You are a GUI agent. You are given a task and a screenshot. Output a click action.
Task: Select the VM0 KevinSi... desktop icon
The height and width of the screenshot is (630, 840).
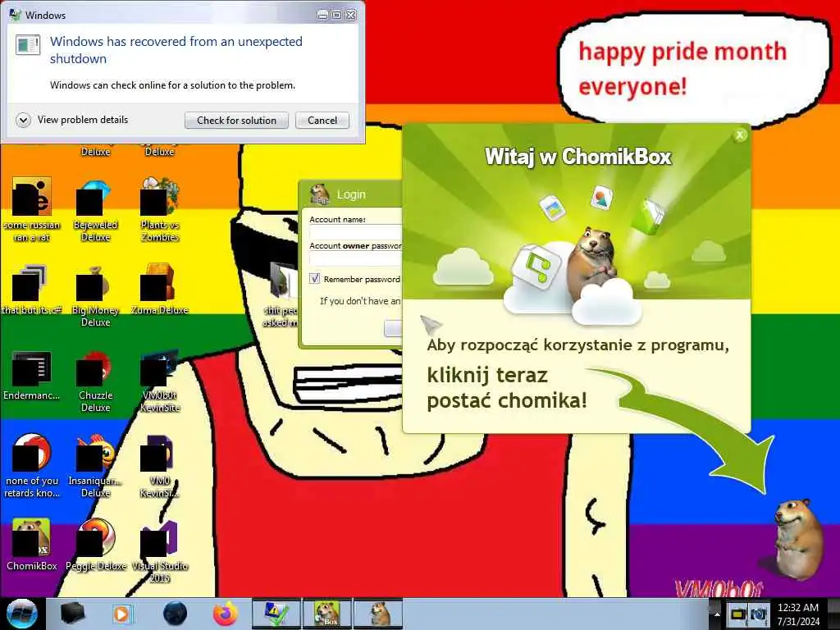pos(159,465)
